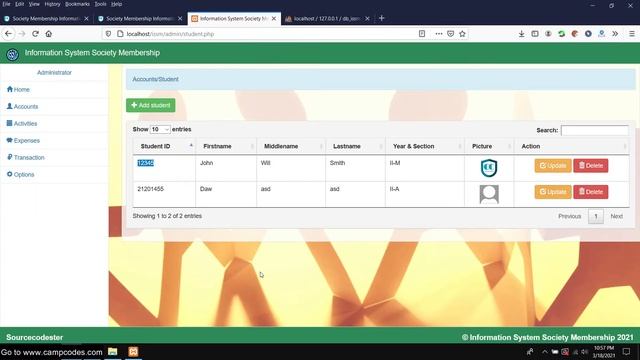The width and height of the screenshot is (640, 360).
Task: Sort table by Picture column
Action: click(x=489, y=146)
